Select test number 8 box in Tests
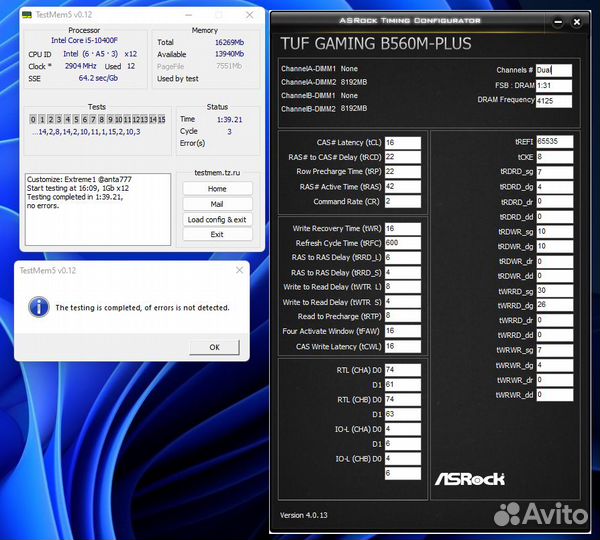600x540 pixels. 102,119
